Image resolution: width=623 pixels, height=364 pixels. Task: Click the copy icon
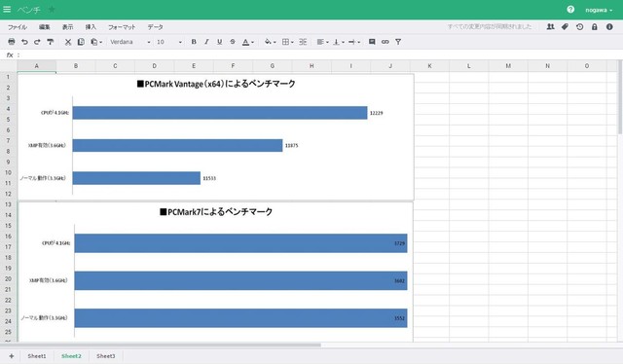tap(81, 42)
